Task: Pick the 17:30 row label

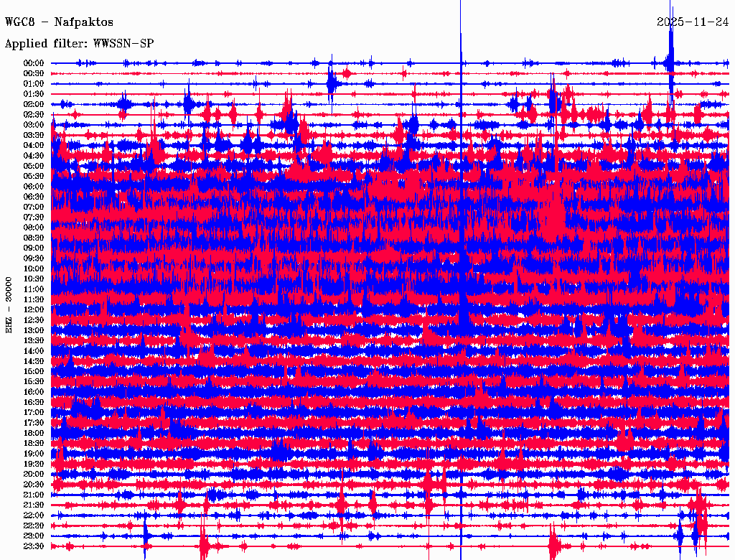Action: [34, 423]
